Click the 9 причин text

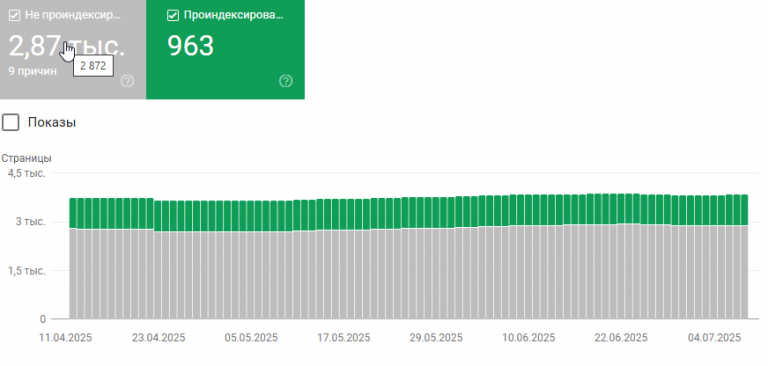(x=32, y=72)
